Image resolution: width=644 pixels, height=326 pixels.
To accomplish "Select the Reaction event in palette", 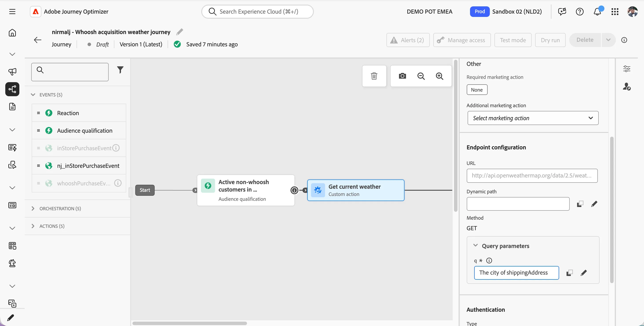I will [x=79, y=113].
